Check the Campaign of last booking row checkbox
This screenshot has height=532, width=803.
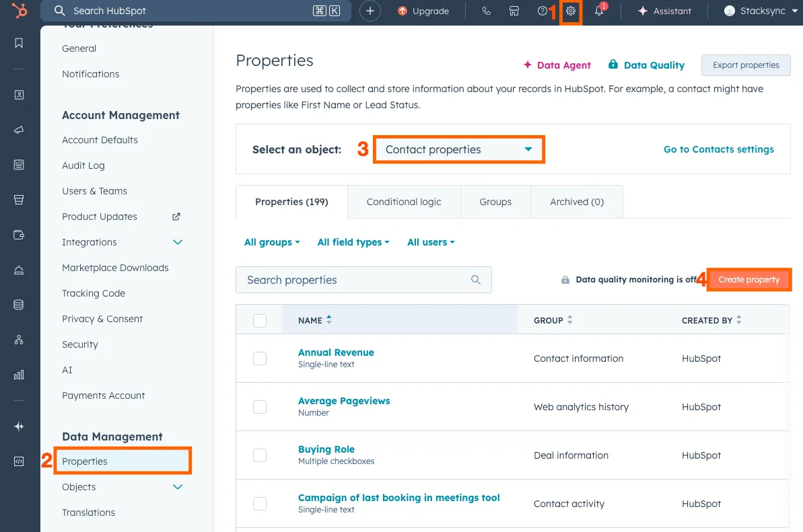(x=260, y=503)
